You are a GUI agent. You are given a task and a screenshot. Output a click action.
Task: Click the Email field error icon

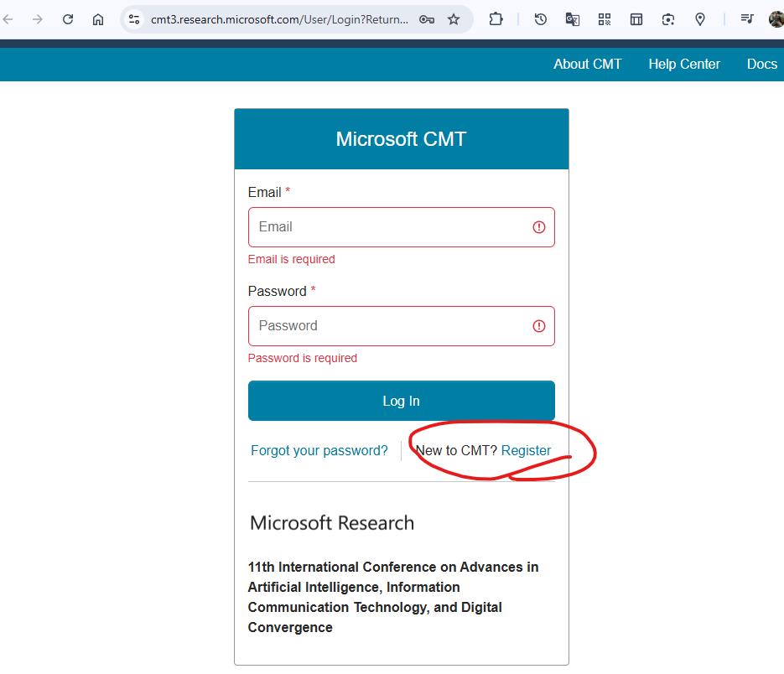tap(538, 227)
